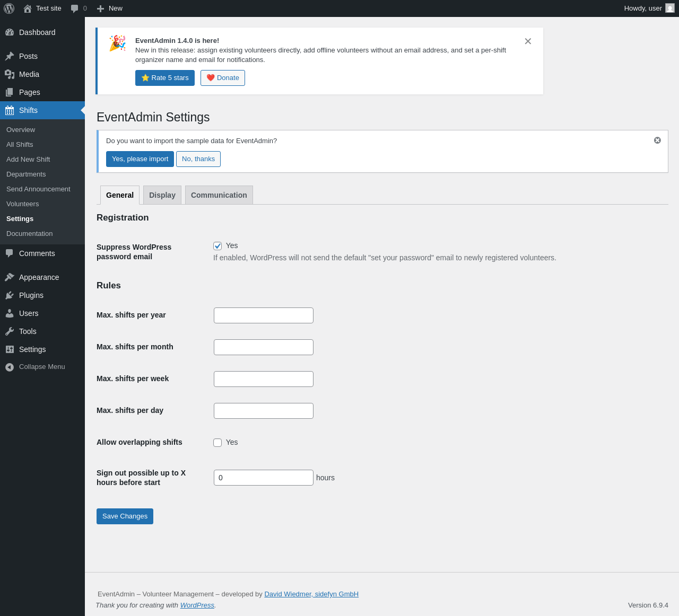Open Departments submenu item

tap(26, 174)
